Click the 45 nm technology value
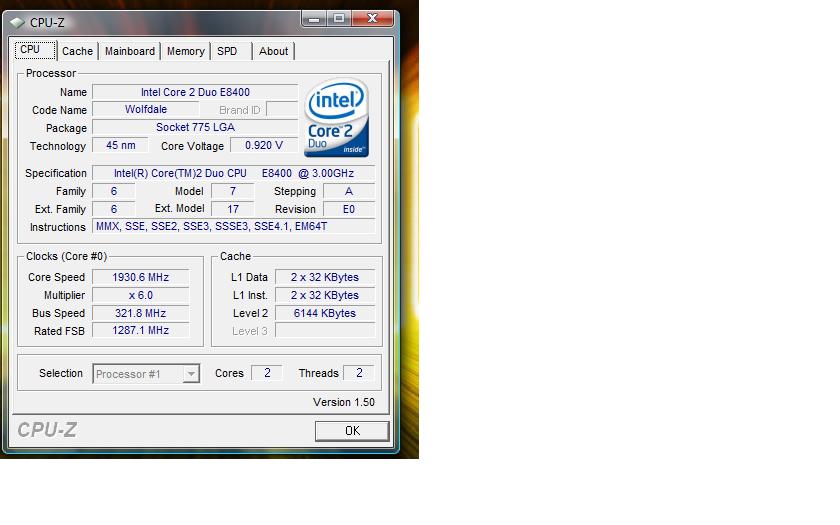Viewport: 840px width, 525px height. 121,145
